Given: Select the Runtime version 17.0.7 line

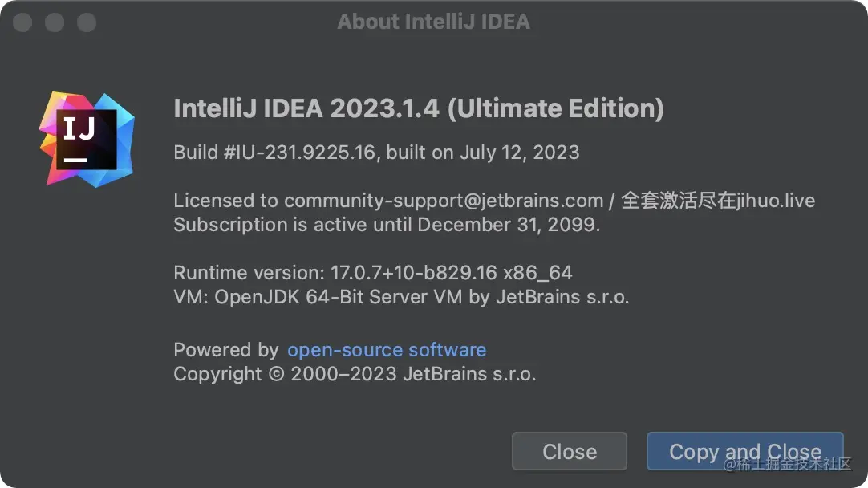Looking at the screenshot, I should pyautogui.click(x=373, y=273).
